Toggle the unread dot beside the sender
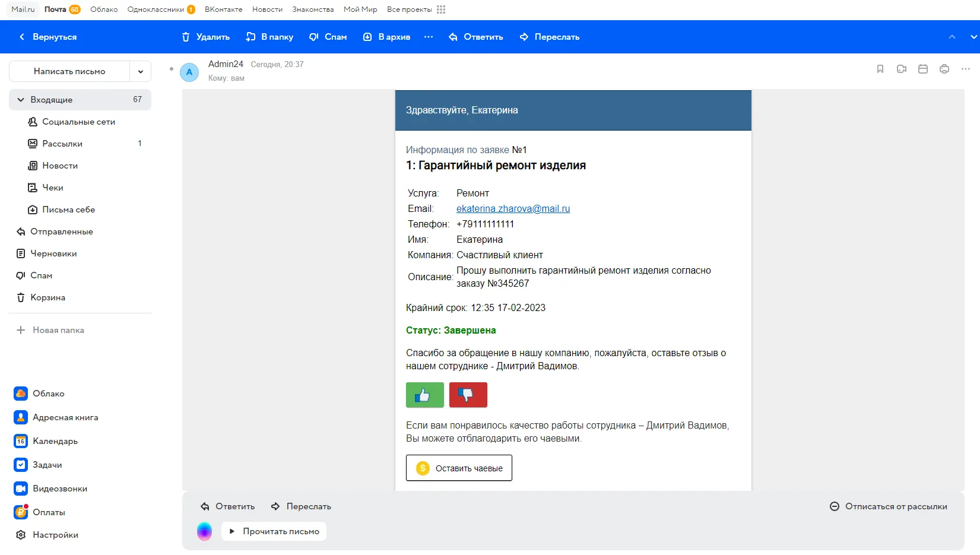Screen dimensions: 980x555 [172, 69]
